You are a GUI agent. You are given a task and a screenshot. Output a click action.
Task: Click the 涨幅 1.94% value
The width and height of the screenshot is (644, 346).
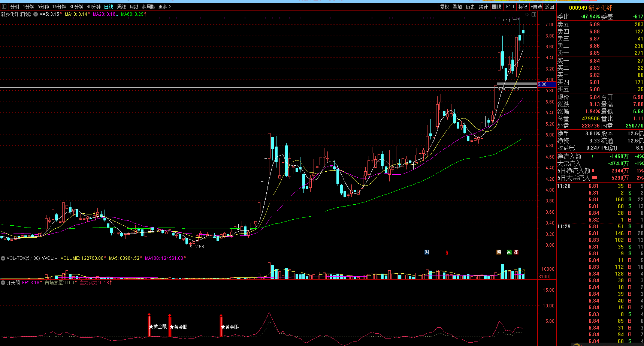[x=593, y=111]
